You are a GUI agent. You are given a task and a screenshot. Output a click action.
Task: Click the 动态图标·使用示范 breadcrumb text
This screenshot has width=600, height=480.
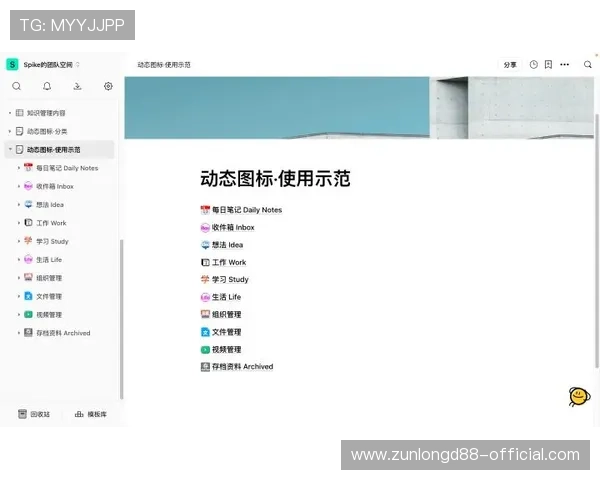[164, 65]
